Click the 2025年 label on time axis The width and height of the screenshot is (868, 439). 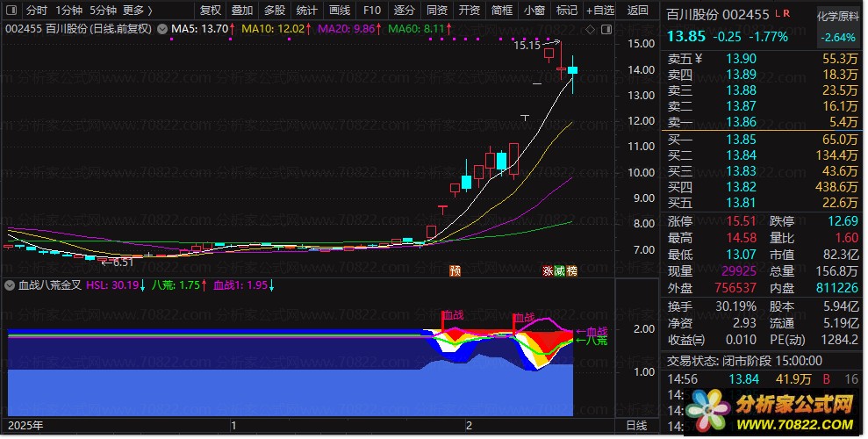click(x=25, y=425)
